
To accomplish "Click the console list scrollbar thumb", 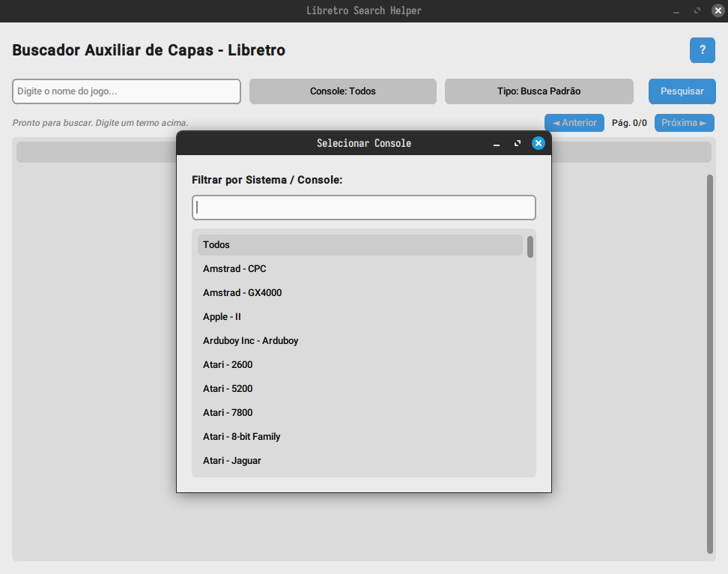I will tap(530, 247).
